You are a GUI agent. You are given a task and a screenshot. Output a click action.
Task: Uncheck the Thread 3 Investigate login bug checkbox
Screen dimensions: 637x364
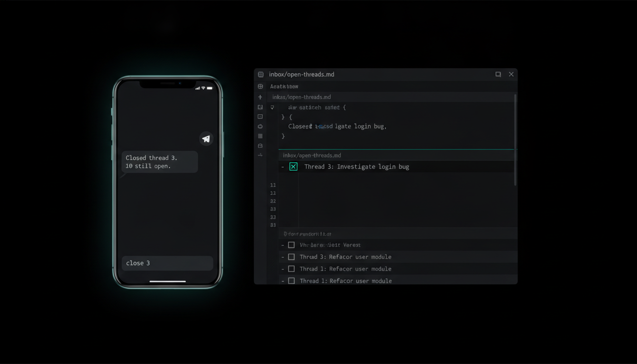click(293, 166)
